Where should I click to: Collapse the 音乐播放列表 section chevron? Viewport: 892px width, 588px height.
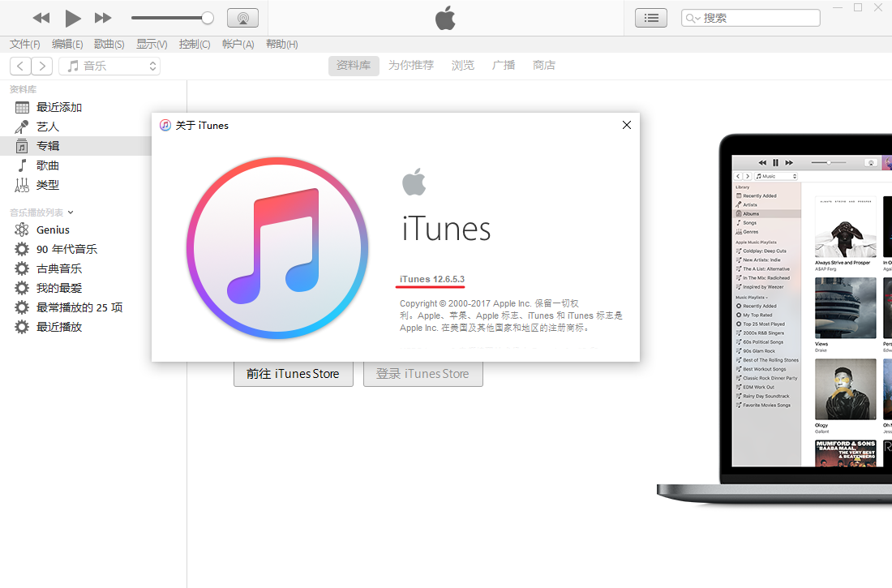71,212
